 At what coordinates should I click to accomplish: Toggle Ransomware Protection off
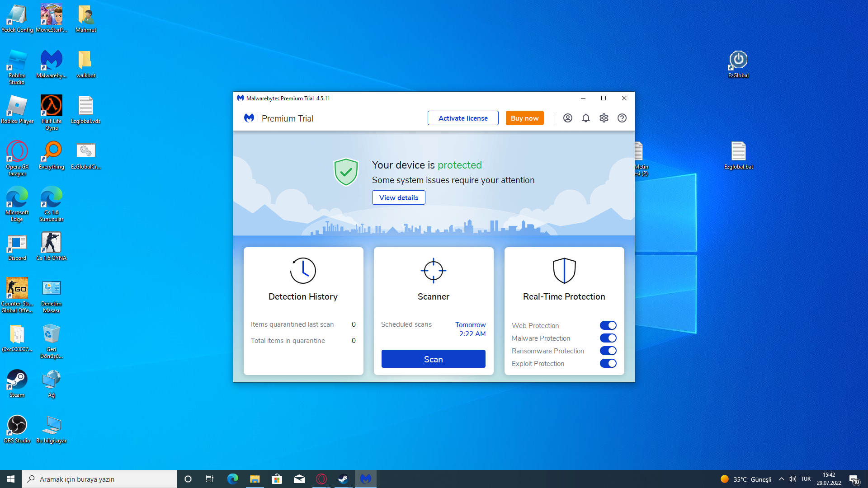(x=608, y=351)
